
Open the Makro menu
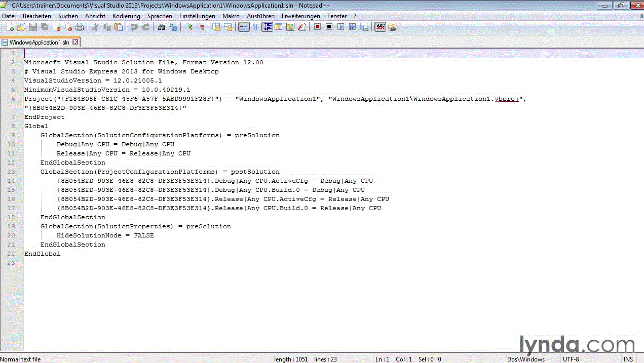[x=231, y=16]
